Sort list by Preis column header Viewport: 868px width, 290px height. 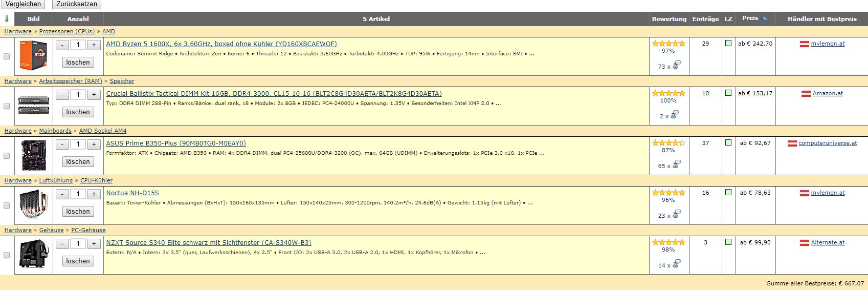click(x=750, y=18)
